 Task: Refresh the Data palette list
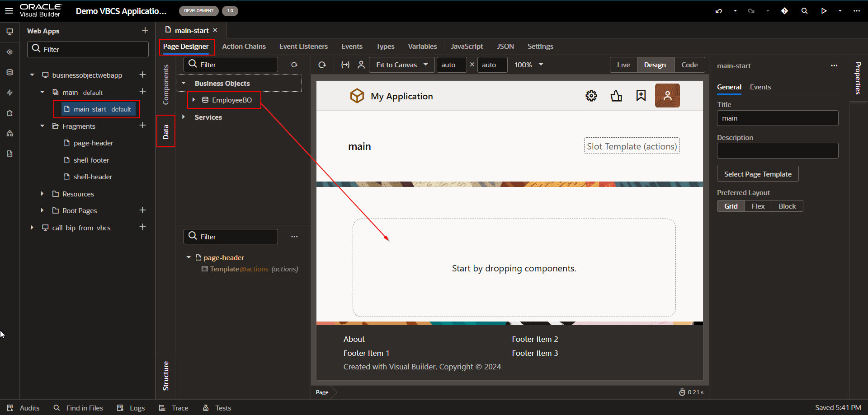point(294,65)
